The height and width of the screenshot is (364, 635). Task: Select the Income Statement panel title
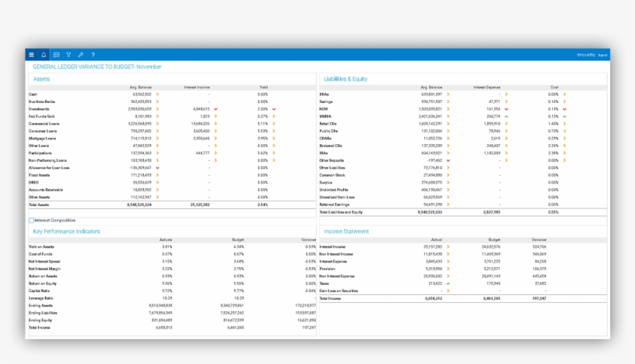pyautogui.click(x=346, y=232)
